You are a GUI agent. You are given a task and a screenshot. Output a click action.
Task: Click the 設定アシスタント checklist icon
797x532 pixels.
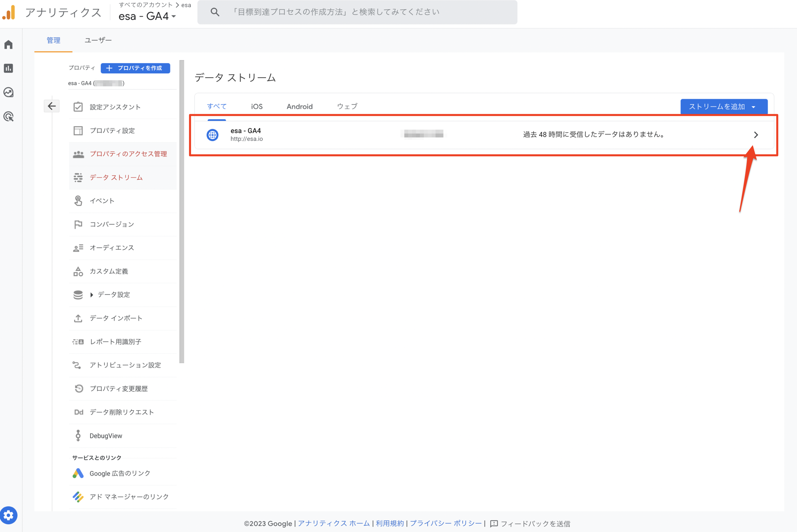point(78,107)
